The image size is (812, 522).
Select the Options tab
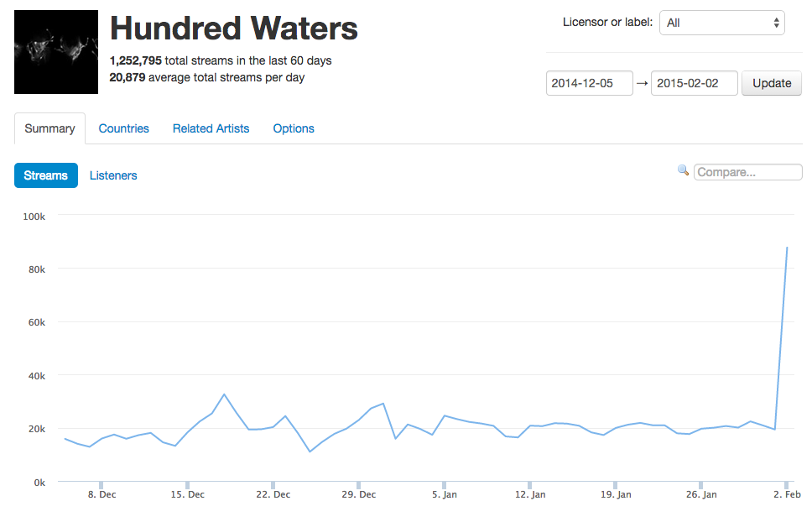point(294,128)
